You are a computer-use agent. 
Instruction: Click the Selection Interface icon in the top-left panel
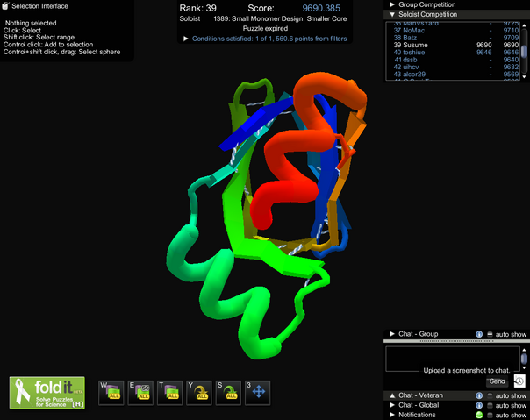[x=5, y=5]
